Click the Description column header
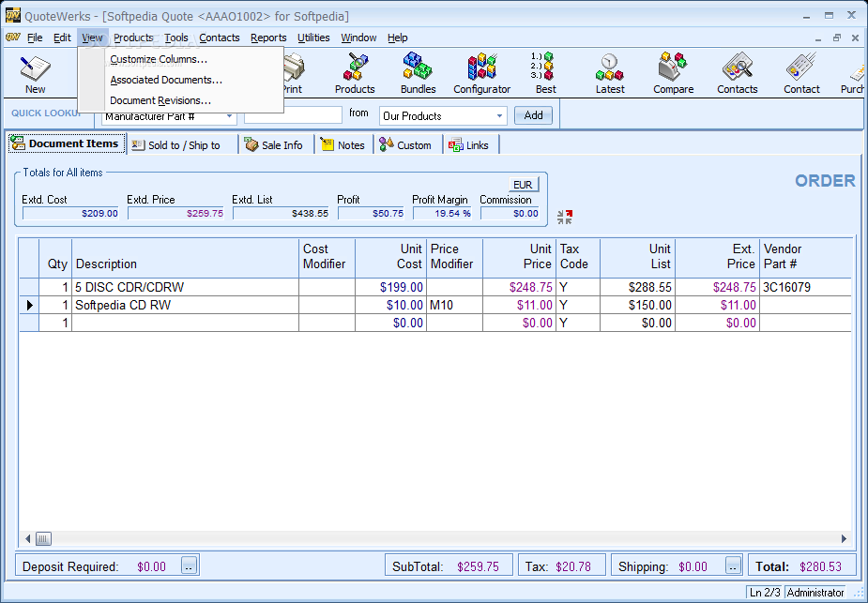The height and width of the screenshot is (603, 868). point(185,258)
